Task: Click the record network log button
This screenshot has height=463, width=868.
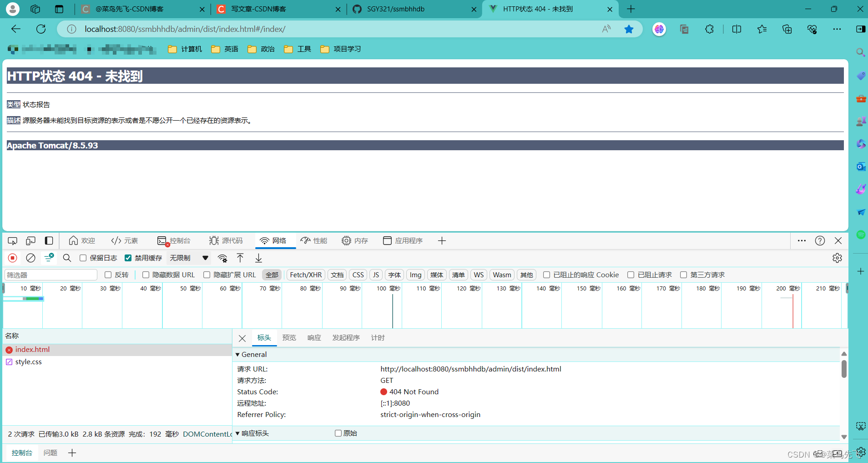Action: (13, 258)
